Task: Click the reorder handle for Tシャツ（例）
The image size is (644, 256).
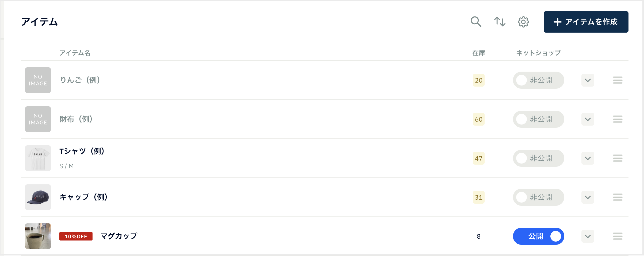Action: pyautogui.click(x=618, y=158)
